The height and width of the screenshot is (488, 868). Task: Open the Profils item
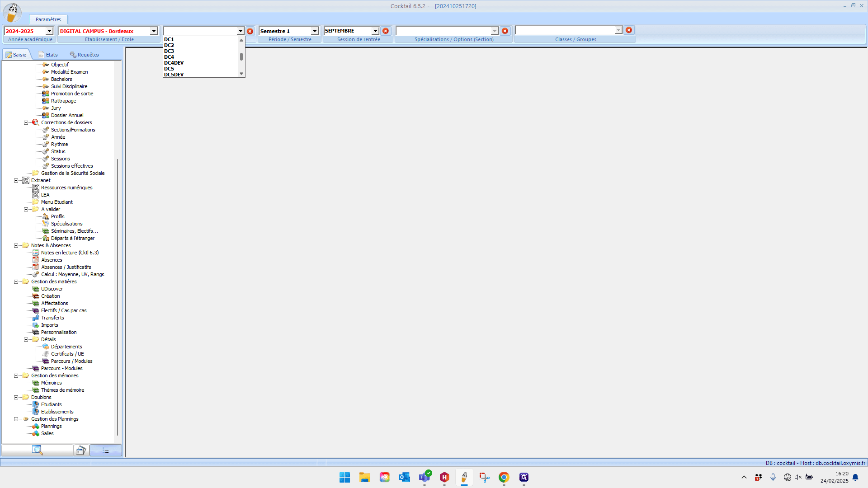point(57,216)
